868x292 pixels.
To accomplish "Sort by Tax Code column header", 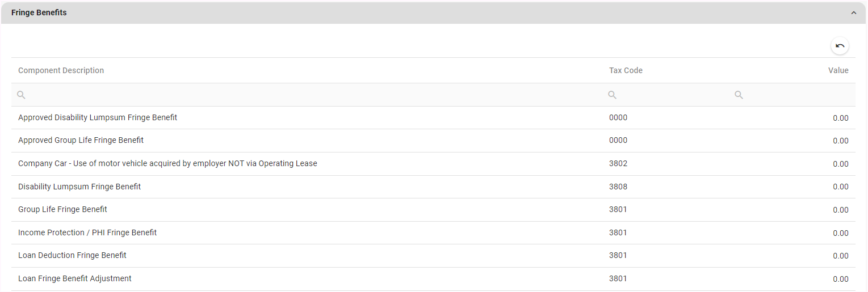I will pos(626,70).
